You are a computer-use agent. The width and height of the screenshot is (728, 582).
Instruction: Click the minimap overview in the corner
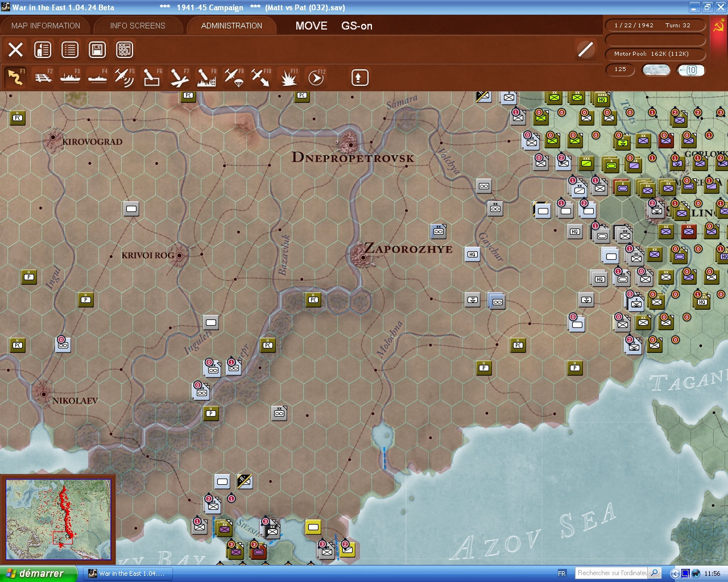(x=58, y=518)
